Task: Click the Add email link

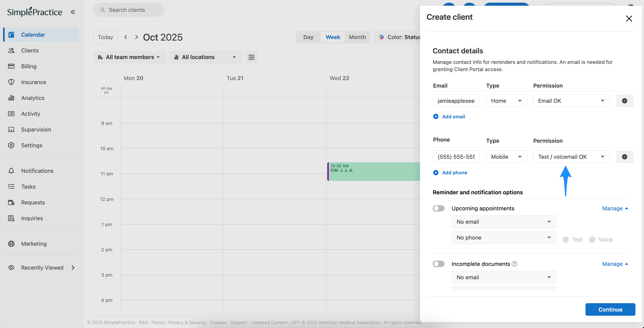Action: point(453,117)
